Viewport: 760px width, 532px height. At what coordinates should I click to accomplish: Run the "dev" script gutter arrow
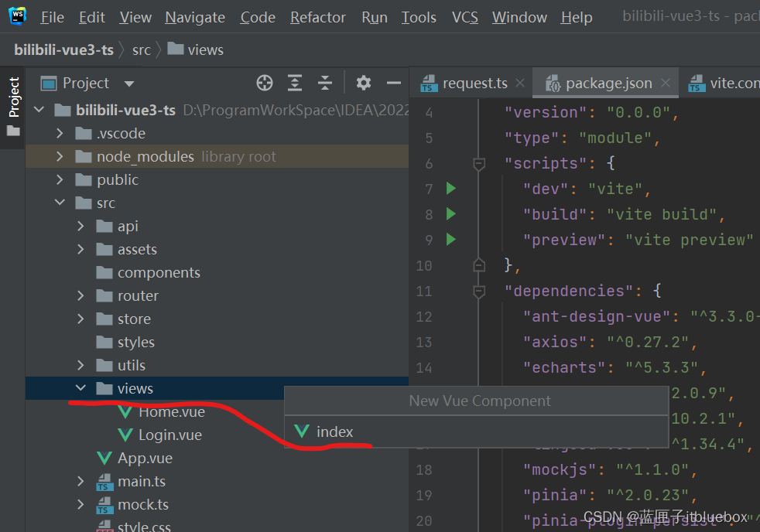[450, 189]
